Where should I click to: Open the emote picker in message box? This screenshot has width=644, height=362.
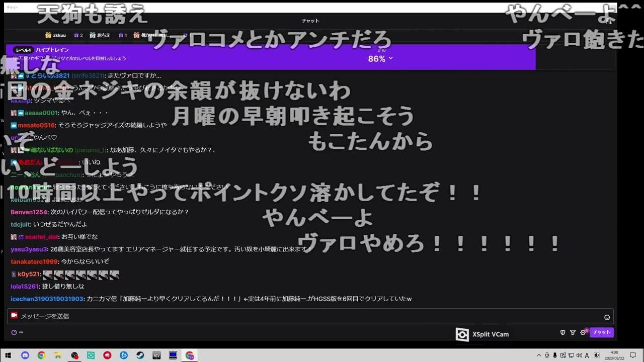(607, 317)
